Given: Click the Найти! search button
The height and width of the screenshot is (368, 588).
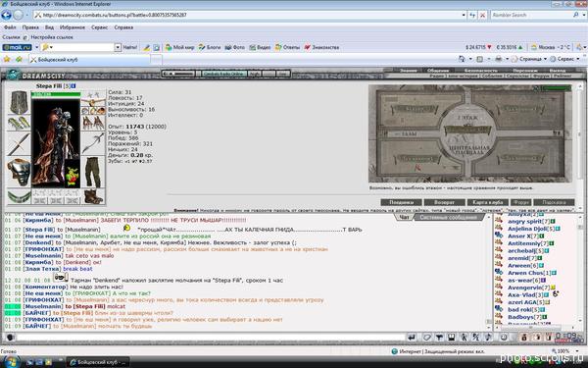Looking at the screenshot, I should pos(129,47).
